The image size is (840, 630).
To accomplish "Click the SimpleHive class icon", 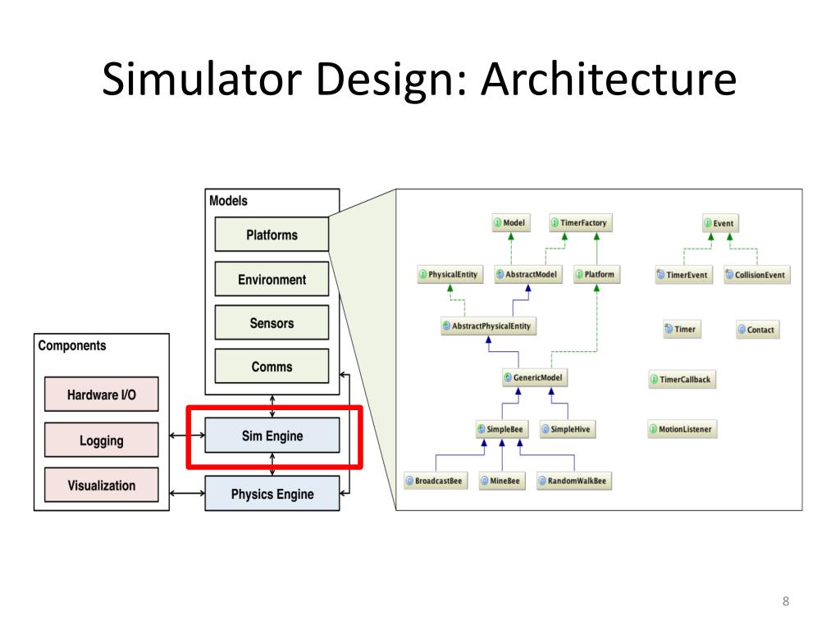I will [546, 429].
